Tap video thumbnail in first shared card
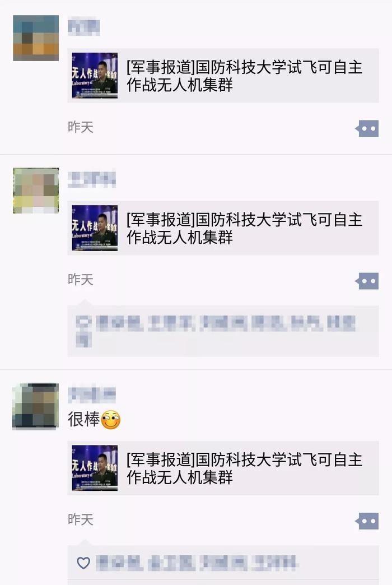The width and height of the screenshot is (392, 585). coord(95,75)
